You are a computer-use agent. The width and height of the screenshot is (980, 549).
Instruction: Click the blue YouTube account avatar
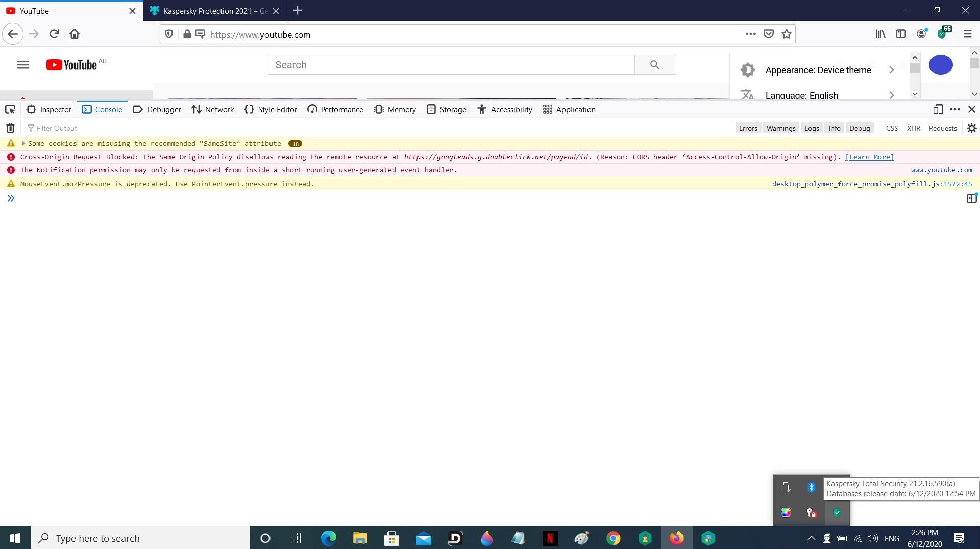click(941, 65)
